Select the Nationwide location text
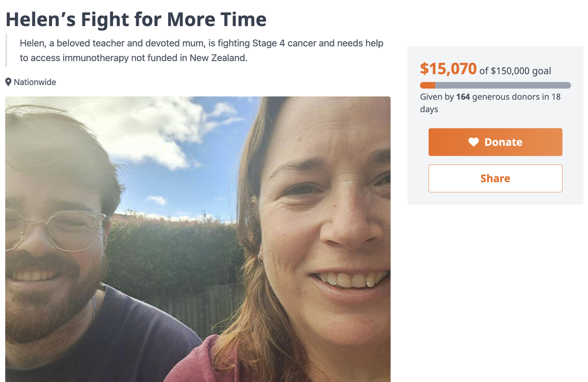 35,82
